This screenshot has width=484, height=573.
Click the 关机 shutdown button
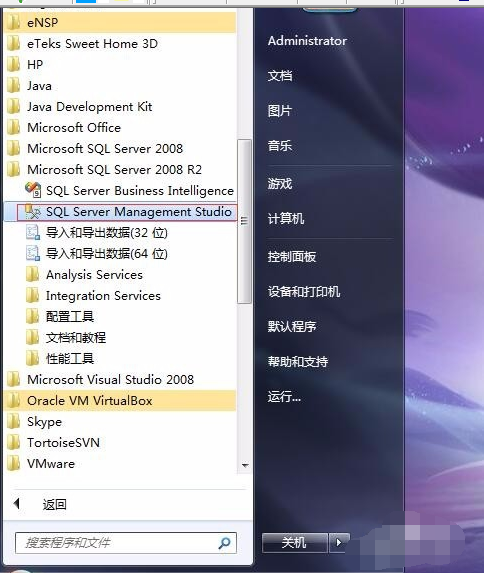[295, 542]
